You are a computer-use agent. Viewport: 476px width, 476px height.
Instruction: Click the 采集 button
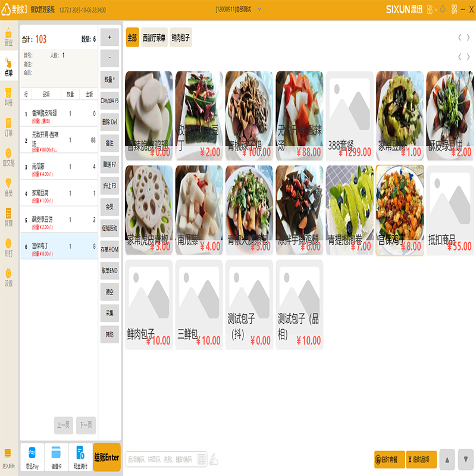click(109, 313)
